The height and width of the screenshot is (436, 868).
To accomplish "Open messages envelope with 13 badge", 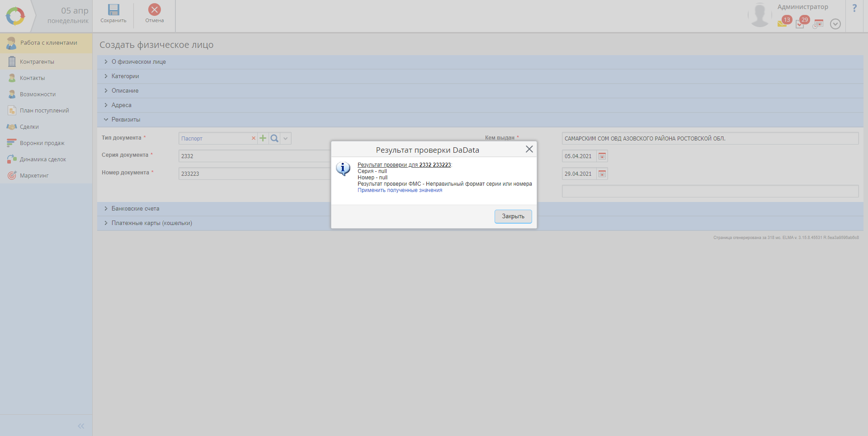I will (x=782, y=23).
